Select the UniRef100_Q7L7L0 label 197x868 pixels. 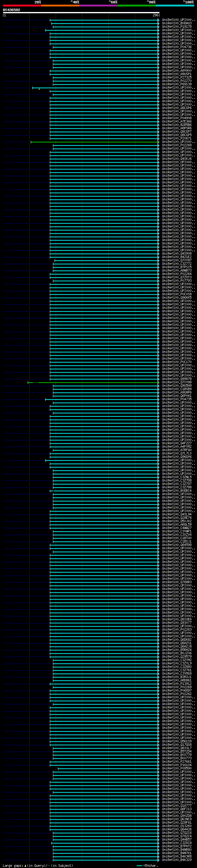177,453
